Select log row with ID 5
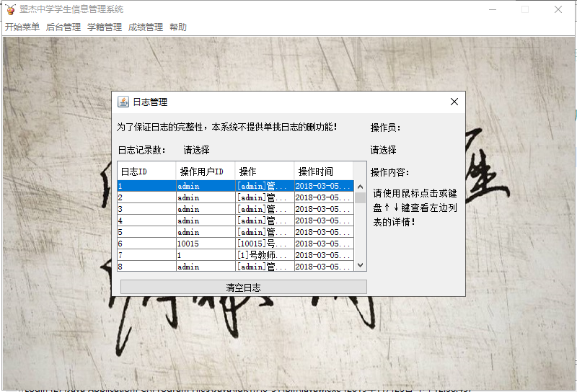577x392 pixels. click(x=236, y=232)
